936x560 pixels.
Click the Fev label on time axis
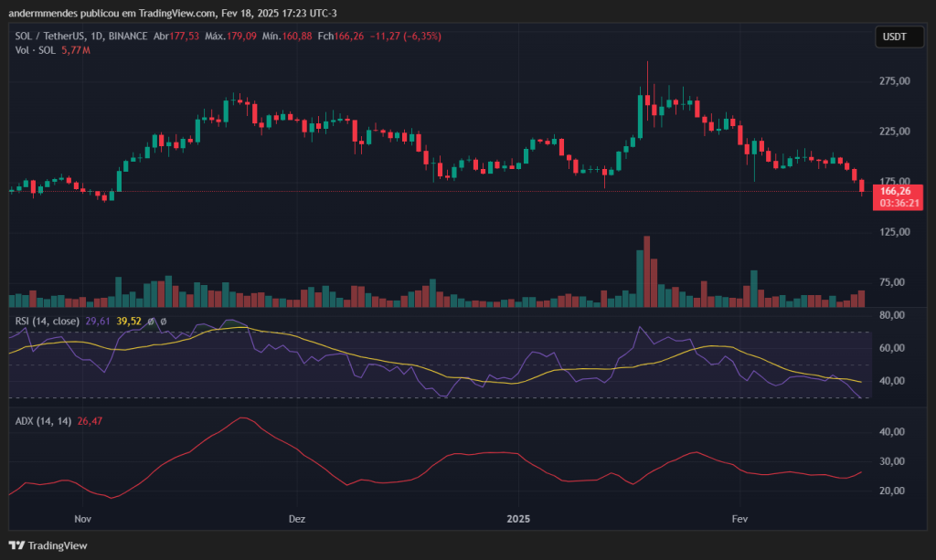pyautogui.click(x=739, y=519)
